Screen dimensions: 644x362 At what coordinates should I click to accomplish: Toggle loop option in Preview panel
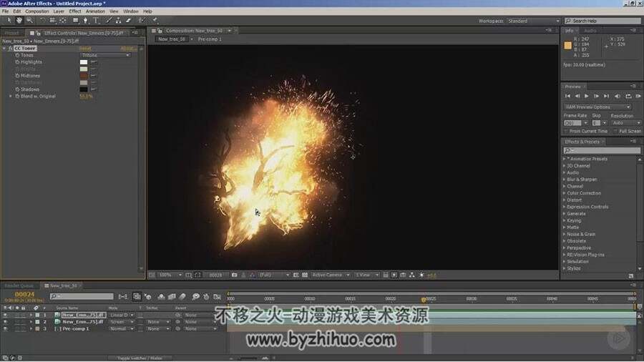[x=628, y=96]
